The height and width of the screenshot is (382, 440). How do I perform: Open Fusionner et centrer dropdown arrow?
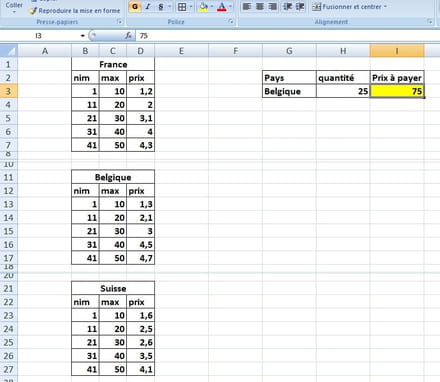click(x=385, y=7)
